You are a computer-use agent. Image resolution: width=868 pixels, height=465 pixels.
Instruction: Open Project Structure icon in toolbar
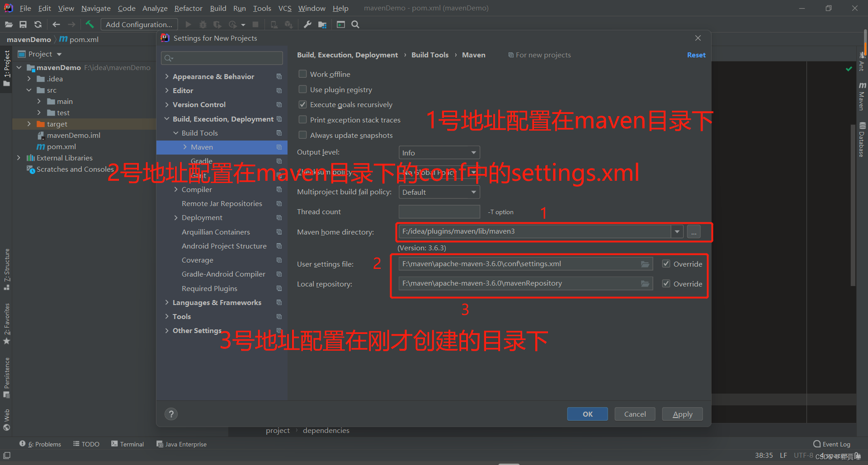click(x=322, y=24)
